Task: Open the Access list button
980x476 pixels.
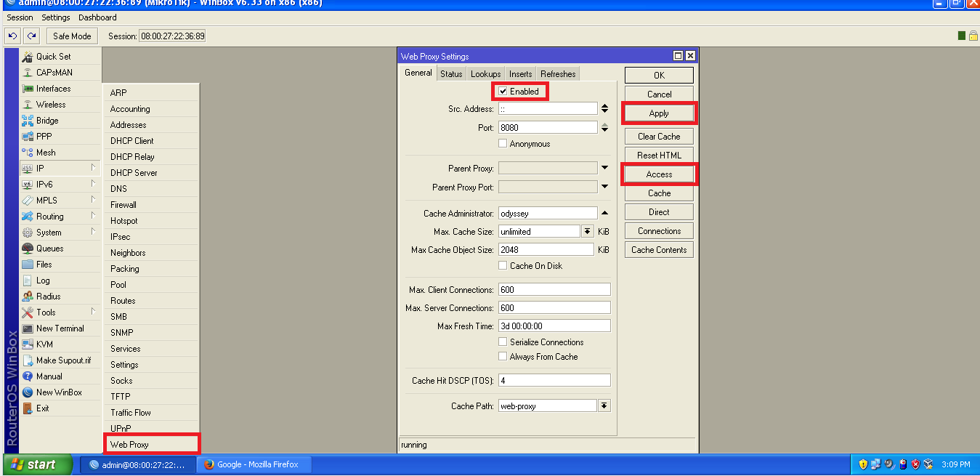Action: pos(659,174)
